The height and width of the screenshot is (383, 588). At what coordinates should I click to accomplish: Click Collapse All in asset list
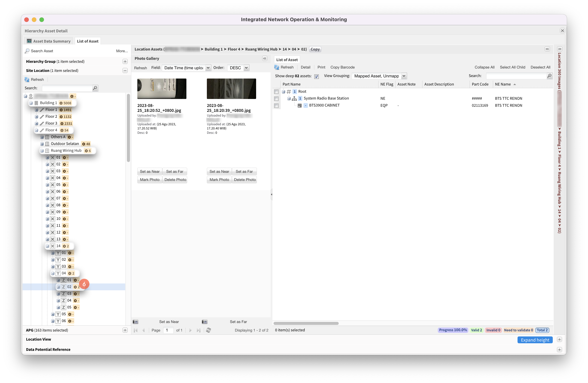click(x=484, y=67)
